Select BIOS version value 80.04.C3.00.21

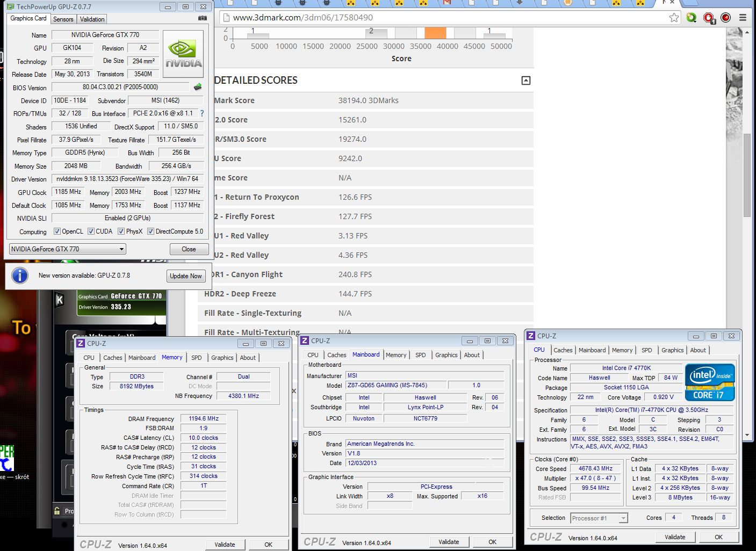120,87
